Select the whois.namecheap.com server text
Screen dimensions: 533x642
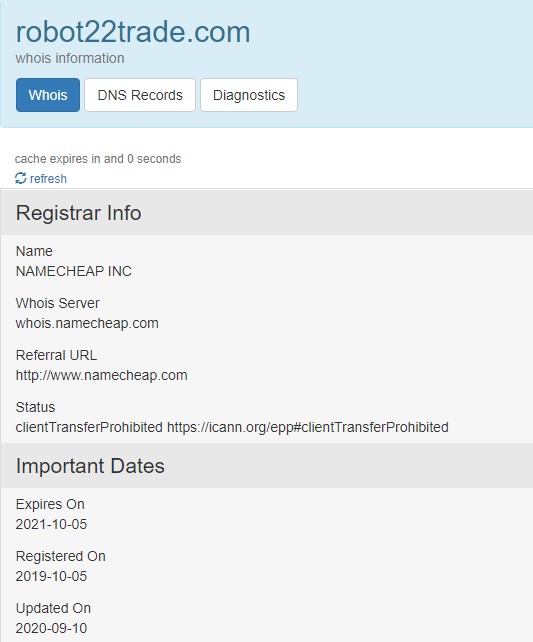87,323
